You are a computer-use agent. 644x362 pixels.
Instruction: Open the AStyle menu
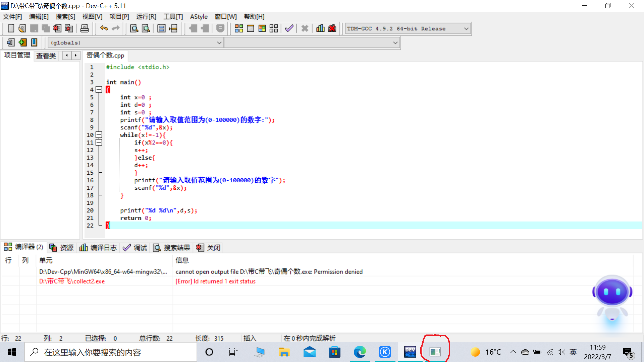point(199,17)
